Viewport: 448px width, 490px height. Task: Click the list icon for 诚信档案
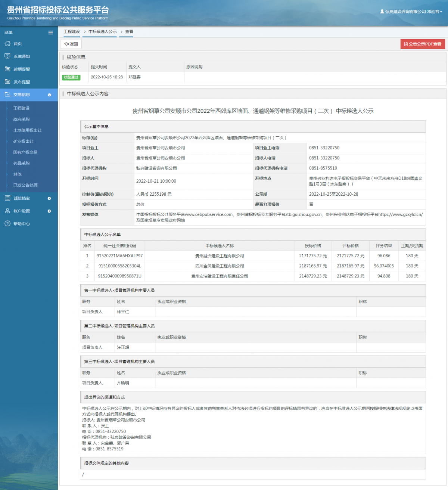[x=7, y=198]
